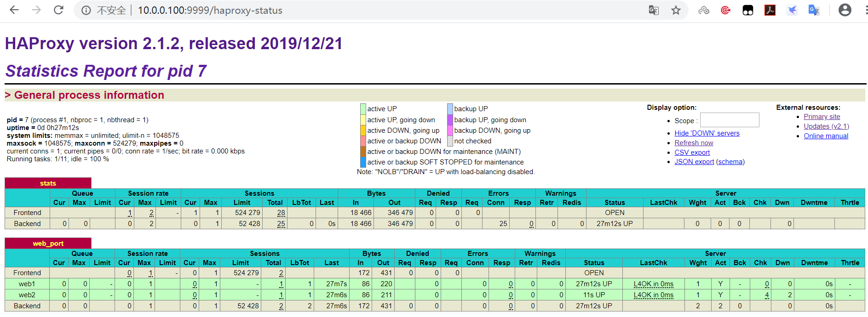The height and width of the screenshot is (317, 868).
Task: Click the Statistics Report for pid 7 heading
Action: tap(106, 71)
